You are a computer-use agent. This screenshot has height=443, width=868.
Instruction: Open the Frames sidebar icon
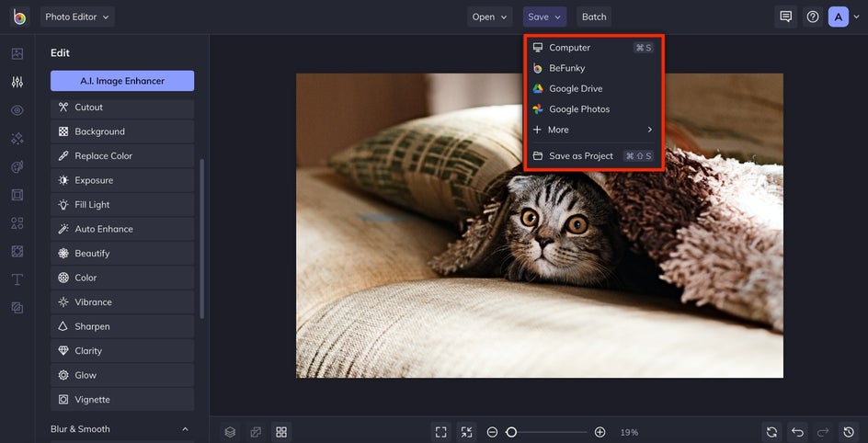[x=17, y=195]
